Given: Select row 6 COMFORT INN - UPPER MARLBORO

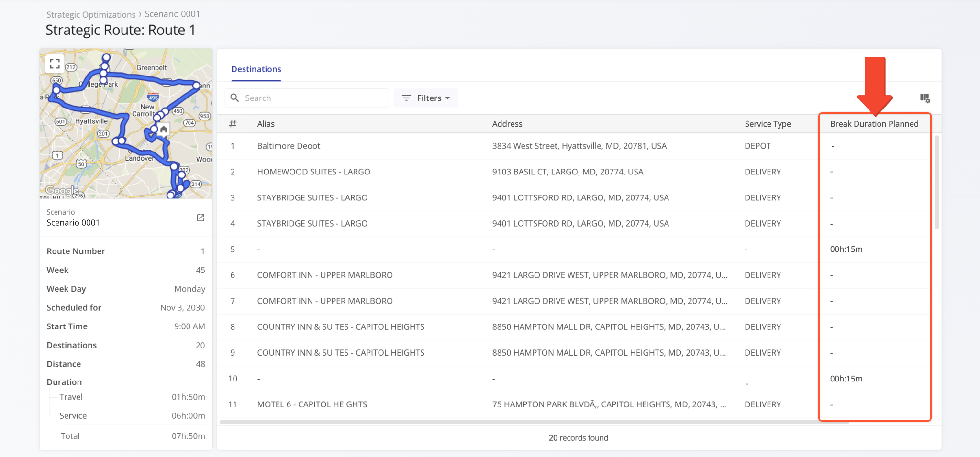Looking at the screenshot, I should tap(325, 275).
